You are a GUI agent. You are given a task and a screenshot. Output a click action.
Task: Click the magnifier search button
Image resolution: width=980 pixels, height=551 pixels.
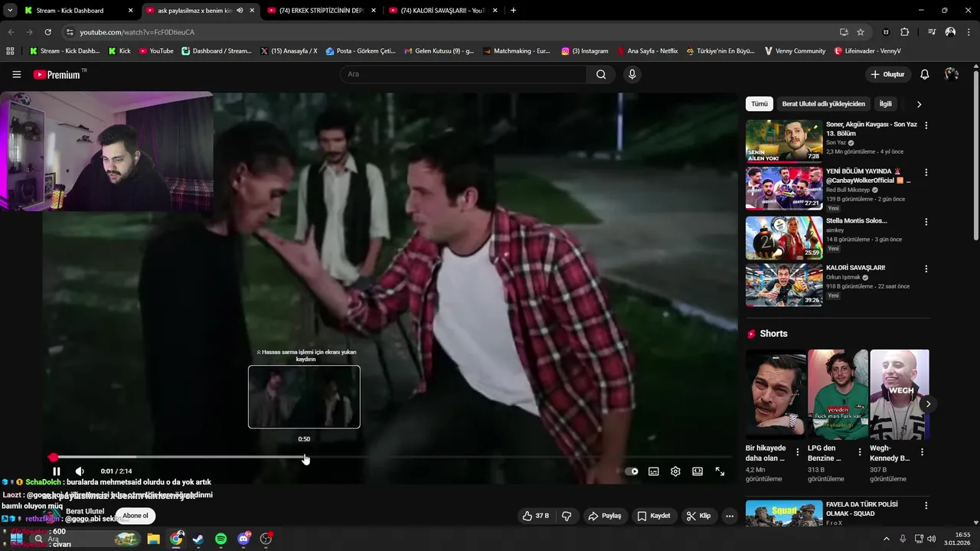(601, 74)
